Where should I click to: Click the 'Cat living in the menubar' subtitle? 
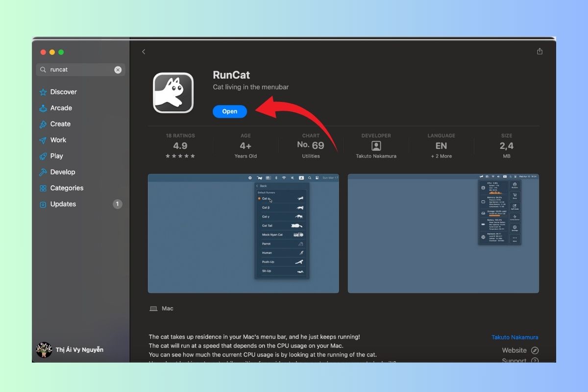251,87
